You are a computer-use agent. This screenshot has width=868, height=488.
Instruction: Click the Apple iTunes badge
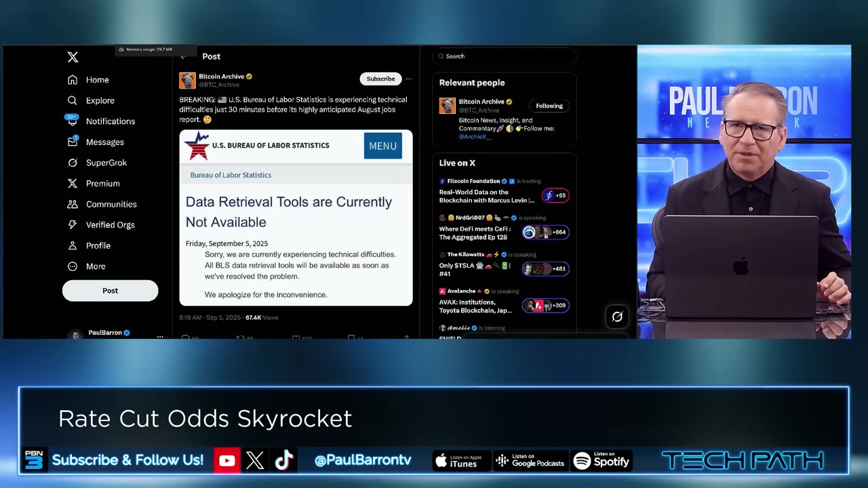pyautogui.click(x=461, y=461)
